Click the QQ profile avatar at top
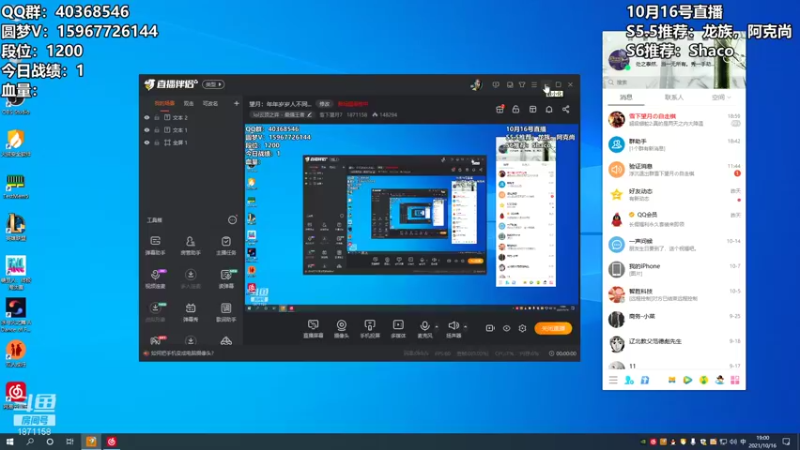 [x=618, y=59]
